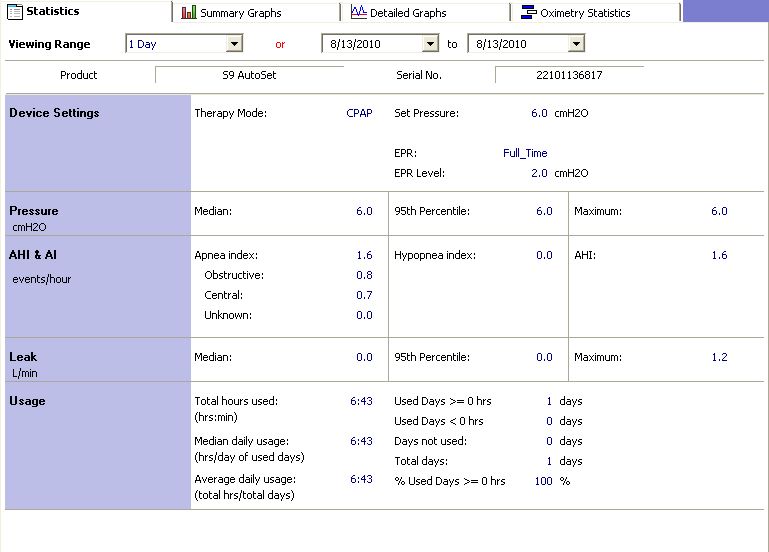Click the Statistics tab icon
The image size is (769, 552).
click(x=17, y=12)
